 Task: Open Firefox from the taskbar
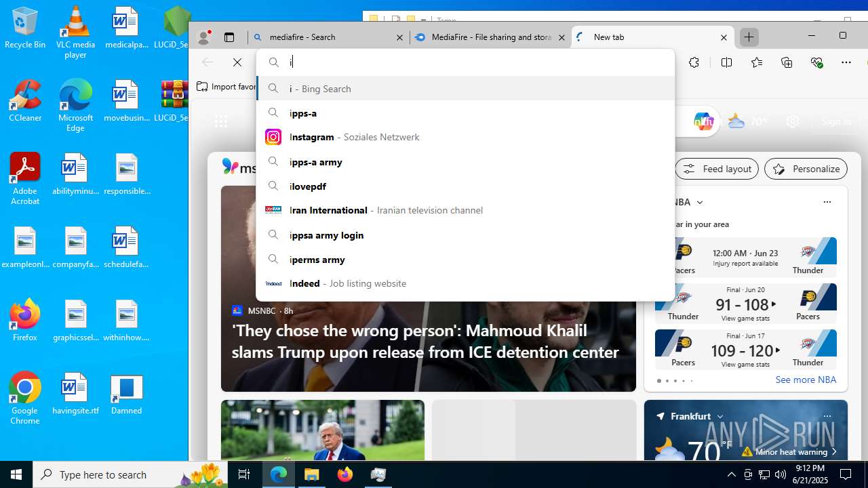(x=345, y=474)
